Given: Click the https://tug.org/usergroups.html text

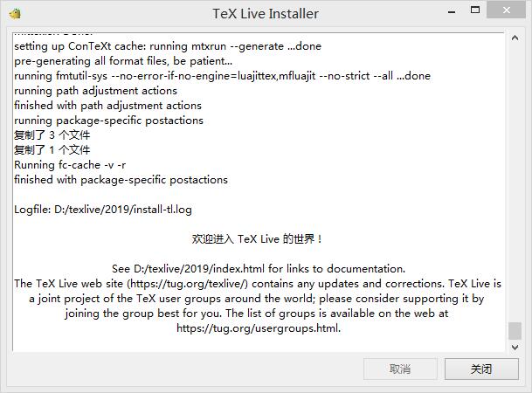Looking at the screenshot, I should tap(259, 328).
